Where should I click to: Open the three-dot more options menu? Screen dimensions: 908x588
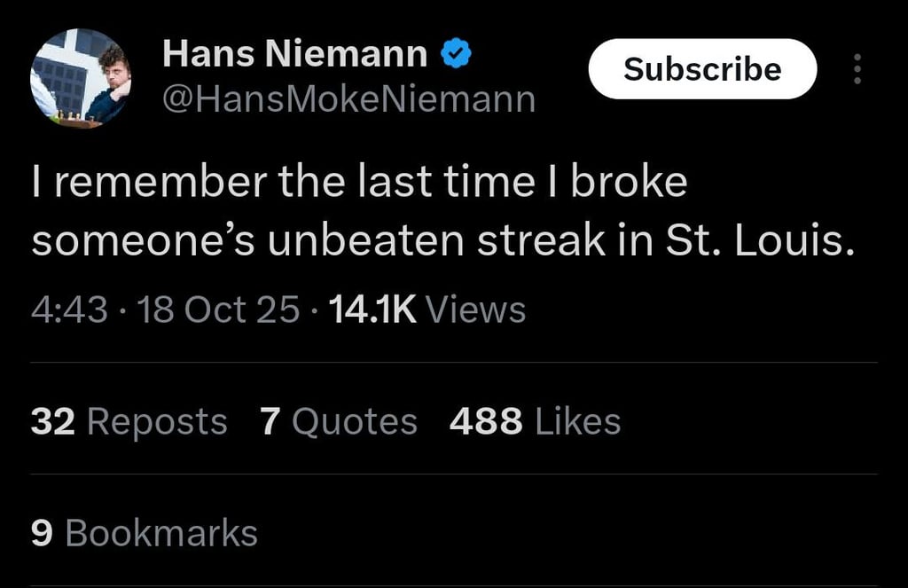pyautogui.click(x=857, y=69)
